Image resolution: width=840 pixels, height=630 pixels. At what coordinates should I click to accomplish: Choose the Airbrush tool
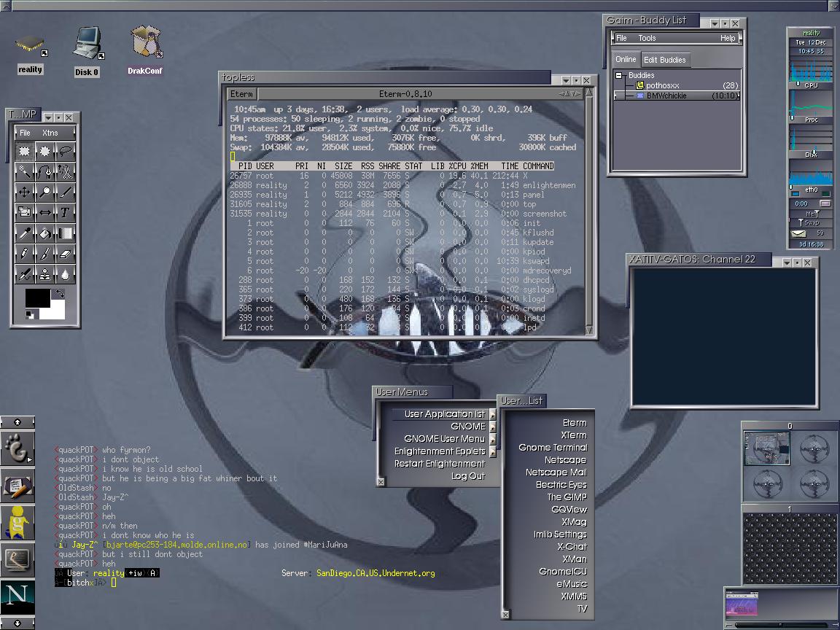click(25, 273)
